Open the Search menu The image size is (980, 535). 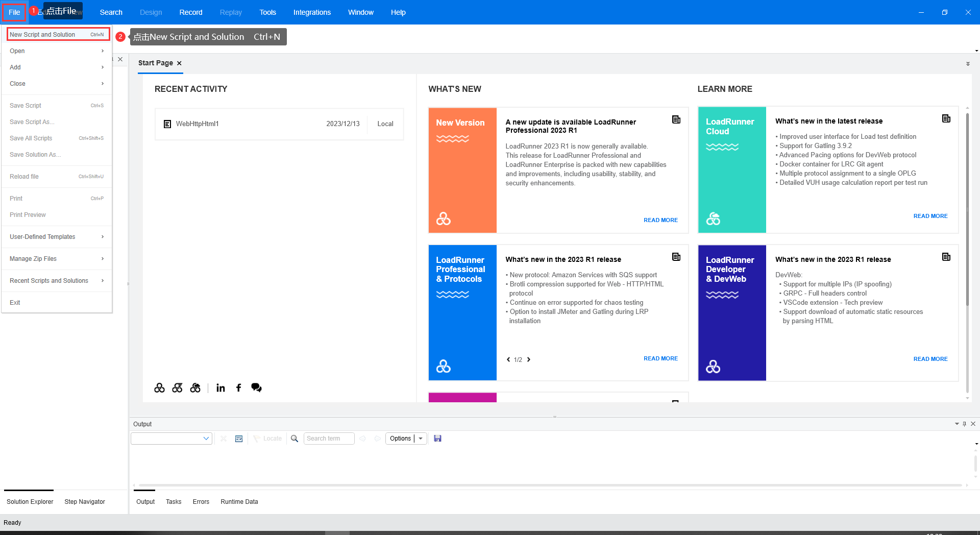pos(111,12)
